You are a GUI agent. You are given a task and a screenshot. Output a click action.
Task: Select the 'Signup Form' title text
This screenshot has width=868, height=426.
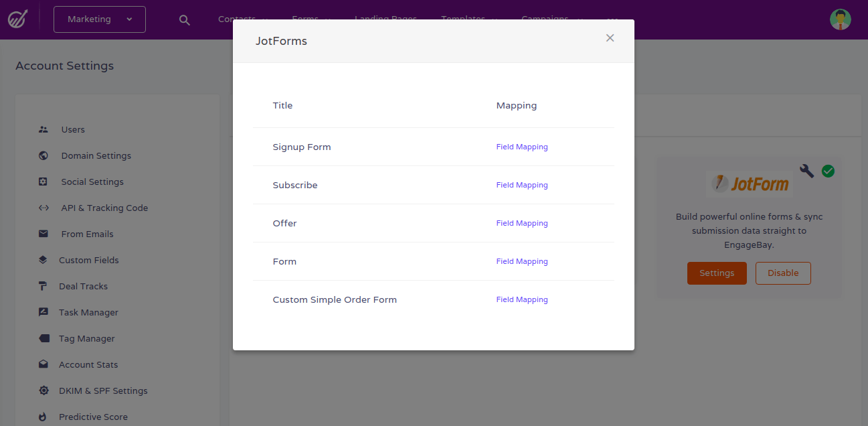pos(302,147)
